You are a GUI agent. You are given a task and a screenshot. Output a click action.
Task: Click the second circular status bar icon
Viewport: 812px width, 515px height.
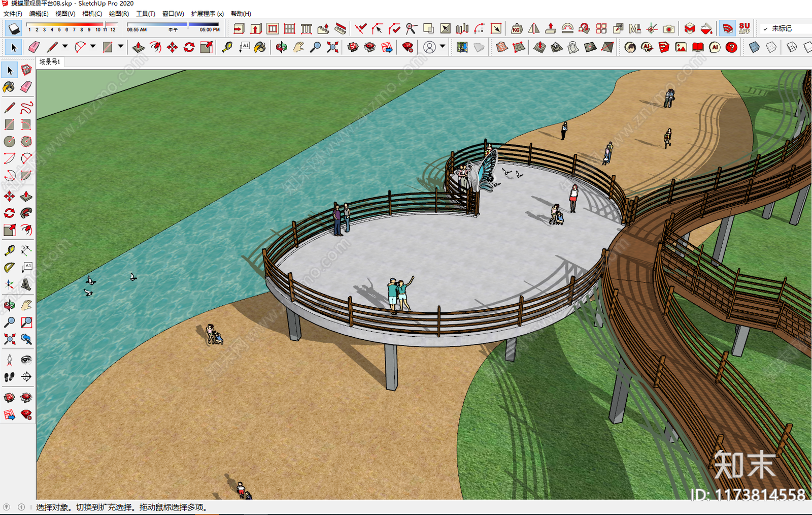click(x=21, y=507)
